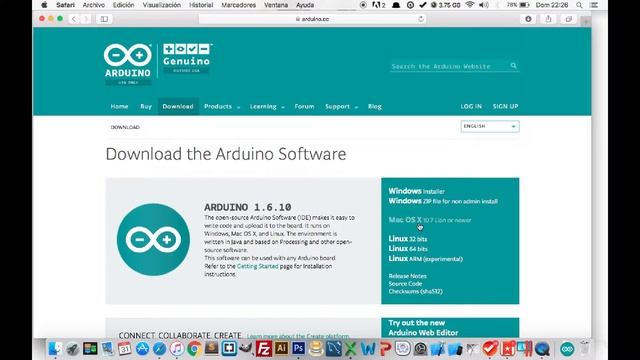
Task: Open Microsoft PowerPoint from the dock
Action: point(385,349)
